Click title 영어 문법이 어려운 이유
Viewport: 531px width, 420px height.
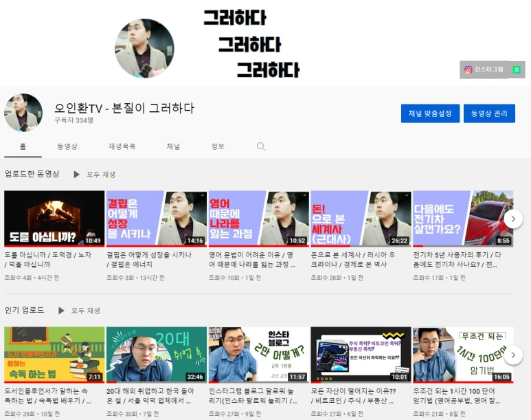(x=251, y=259)
